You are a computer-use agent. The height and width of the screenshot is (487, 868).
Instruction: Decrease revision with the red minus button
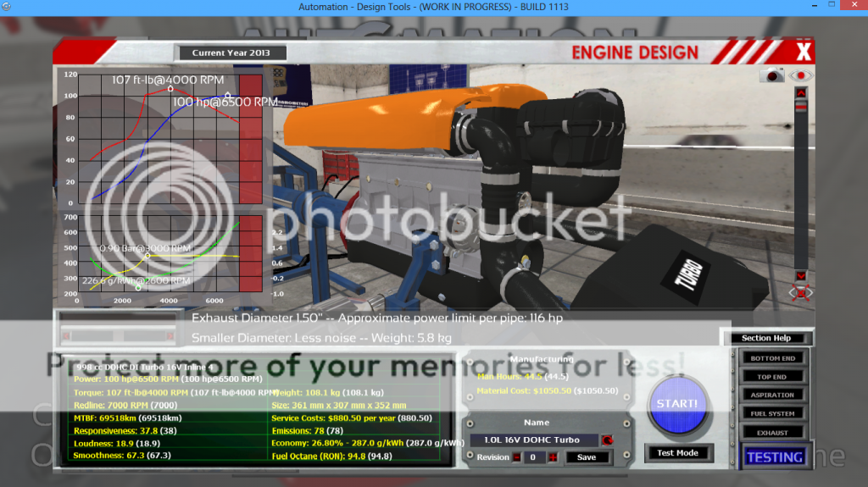516,457
